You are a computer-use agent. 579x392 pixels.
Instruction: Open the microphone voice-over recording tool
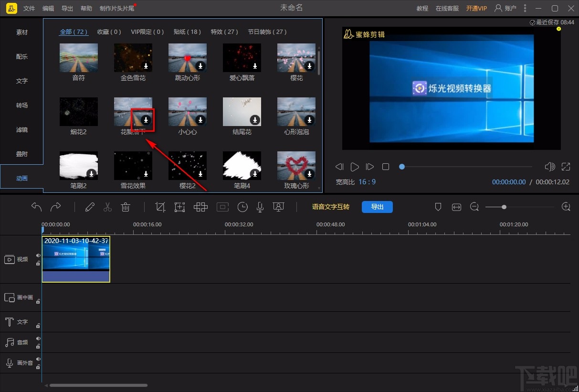click(260, 207)
